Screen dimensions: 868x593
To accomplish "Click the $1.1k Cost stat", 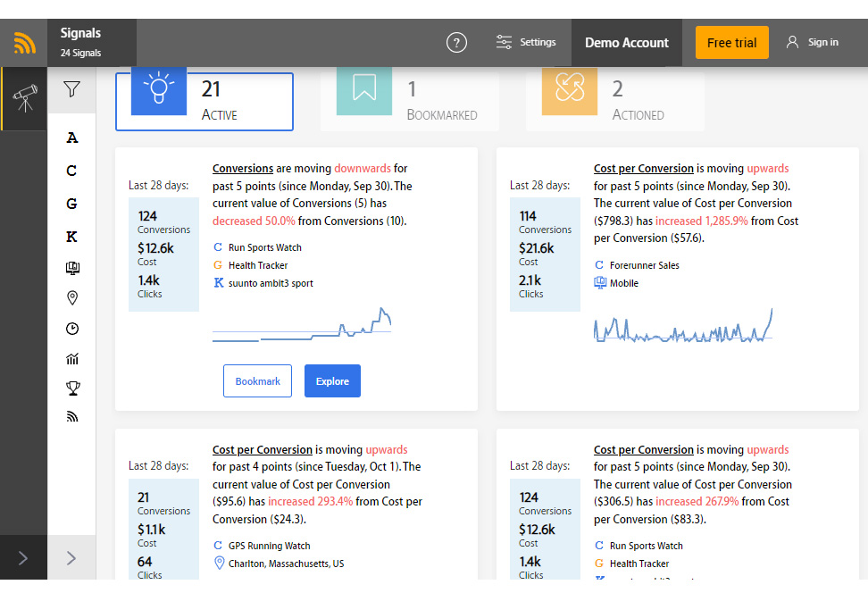I will click(x=151, y=535).
